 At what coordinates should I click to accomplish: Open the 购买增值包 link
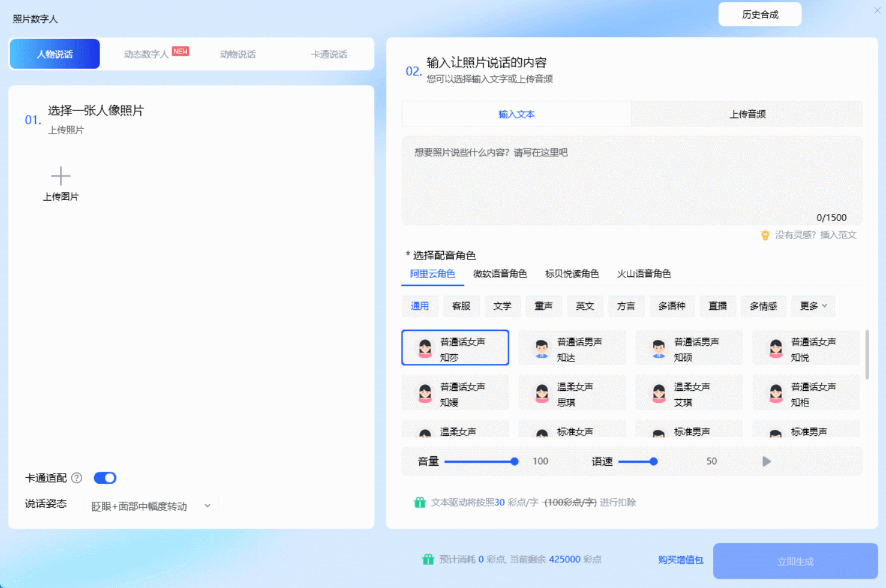[680, 560]
